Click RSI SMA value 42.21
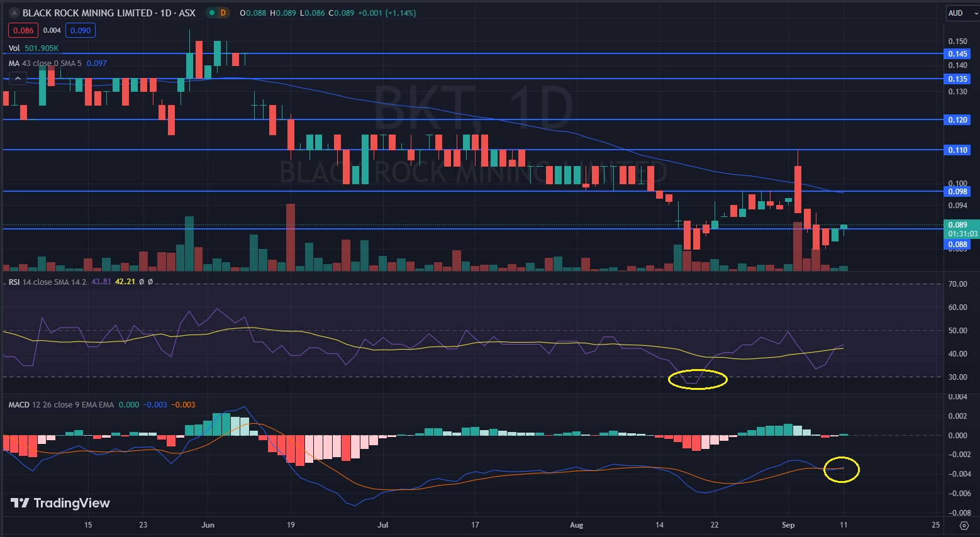 pos(125,282)
